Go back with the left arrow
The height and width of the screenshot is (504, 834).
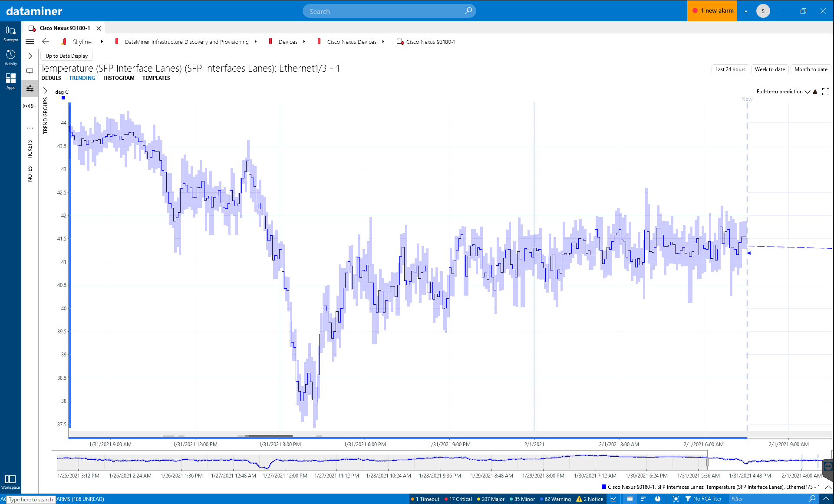[46, 42]
